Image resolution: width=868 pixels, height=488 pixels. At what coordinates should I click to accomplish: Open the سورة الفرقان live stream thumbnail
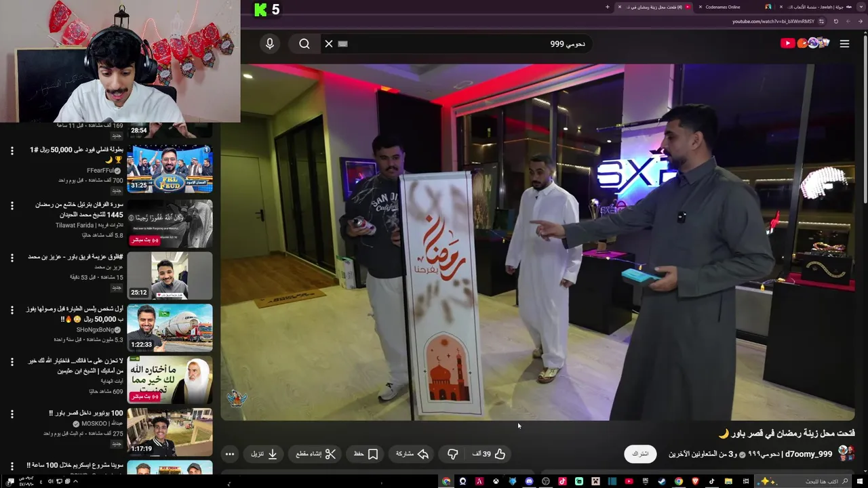click(170, 224)
